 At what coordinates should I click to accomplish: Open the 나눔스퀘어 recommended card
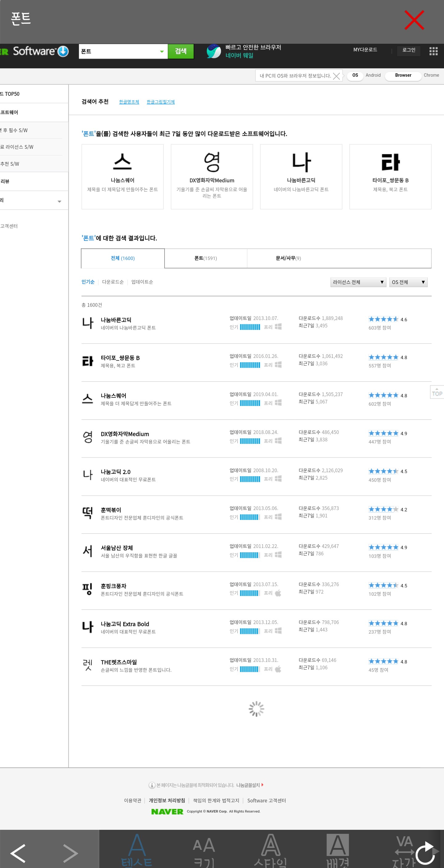(x=122, y=176)
